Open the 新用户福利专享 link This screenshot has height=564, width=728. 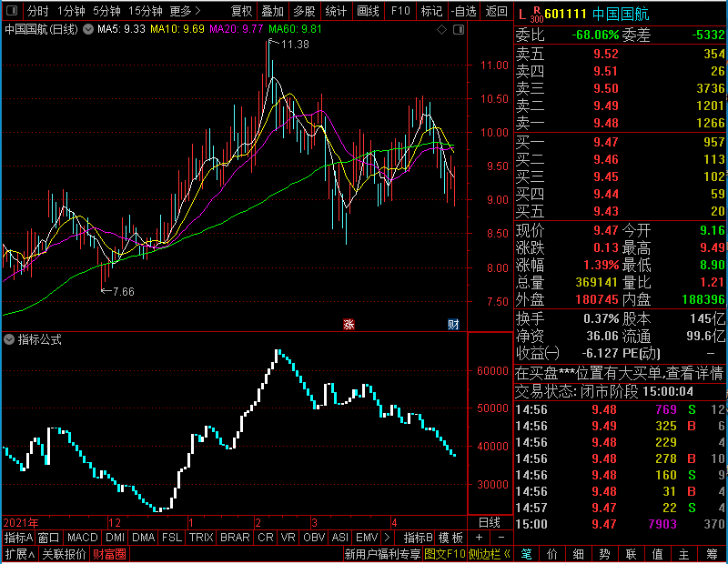[x=382, y=554]
